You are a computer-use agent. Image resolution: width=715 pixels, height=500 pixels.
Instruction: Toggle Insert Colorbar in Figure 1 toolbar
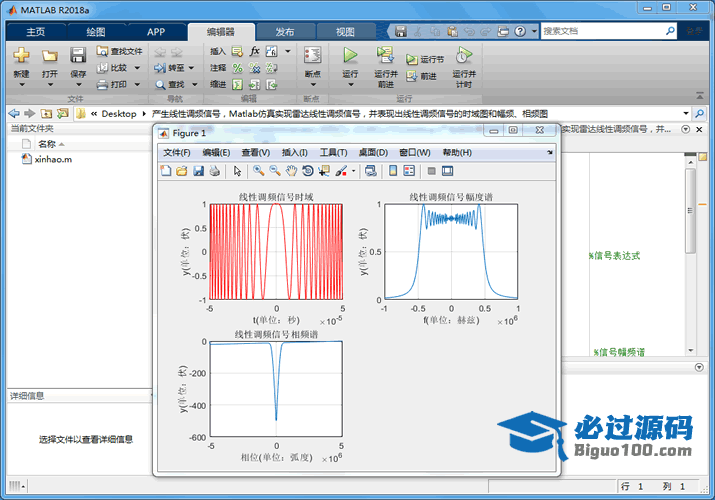(393, 171)
